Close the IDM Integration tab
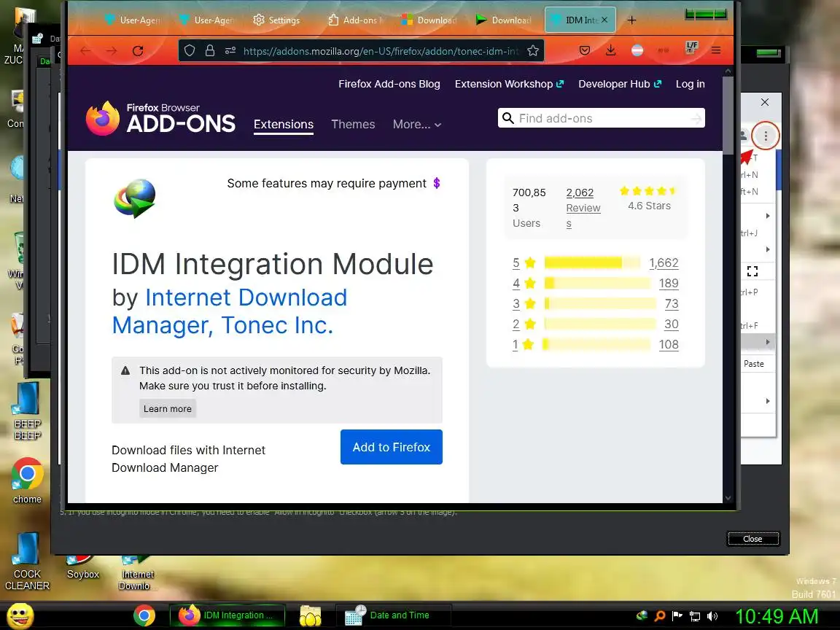Screen dimensions: 840x630 click(x=604, y=20)
